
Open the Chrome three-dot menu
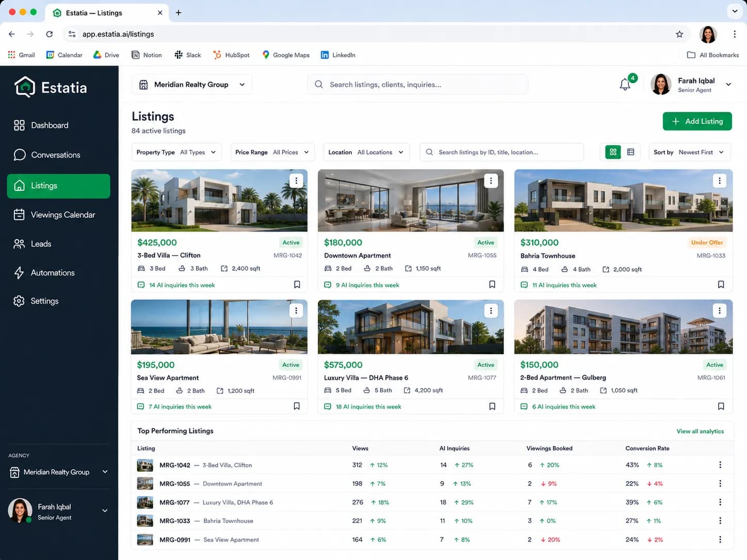pos(735,34)
